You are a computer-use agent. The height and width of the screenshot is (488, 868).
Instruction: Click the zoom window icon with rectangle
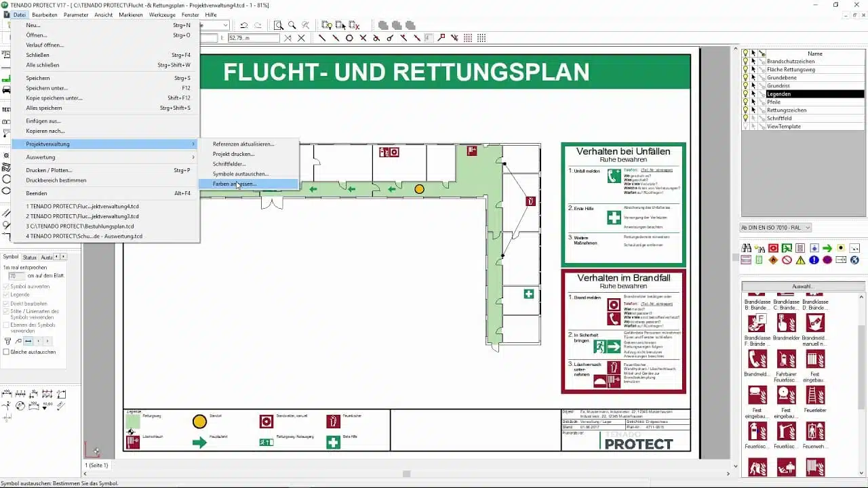click(x=278, y=25)
